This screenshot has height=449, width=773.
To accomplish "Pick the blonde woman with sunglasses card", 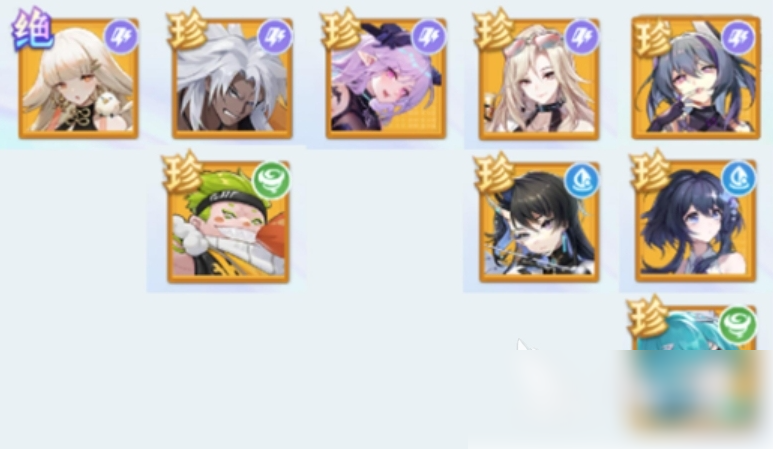I will point(539,79).
